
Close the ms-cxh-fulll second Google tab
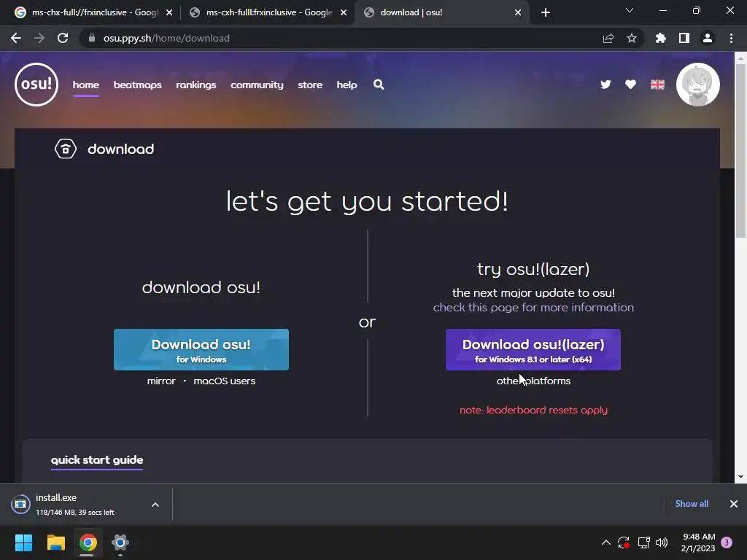(344, 12)
